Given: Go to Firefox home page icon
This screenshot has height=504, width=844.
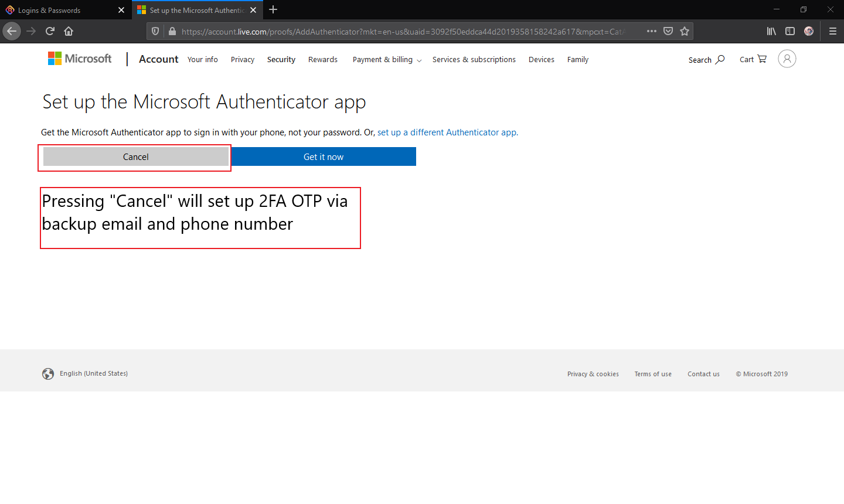Looking at the screenshot, I should click(69, 31).
